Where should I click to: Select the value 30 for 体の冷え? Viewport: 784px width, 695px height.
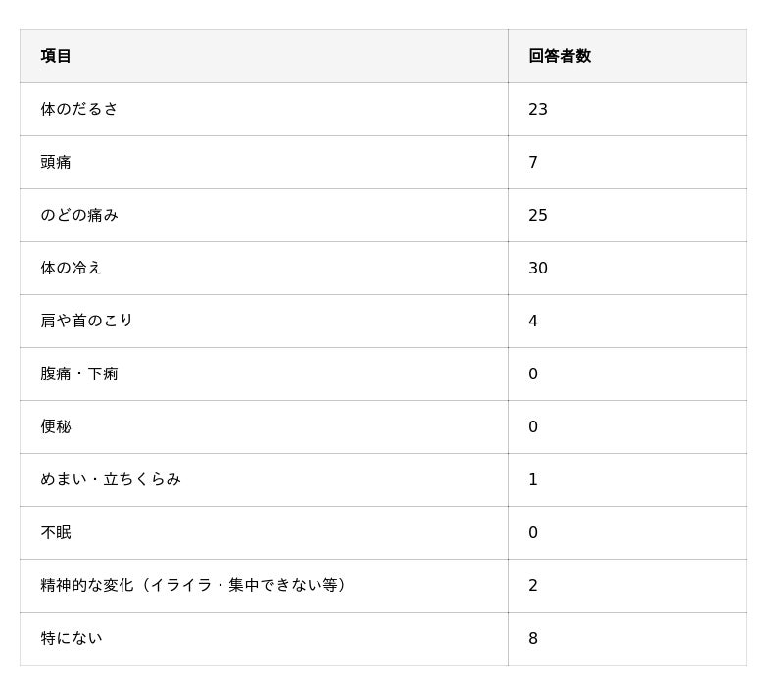click(538, 268)
